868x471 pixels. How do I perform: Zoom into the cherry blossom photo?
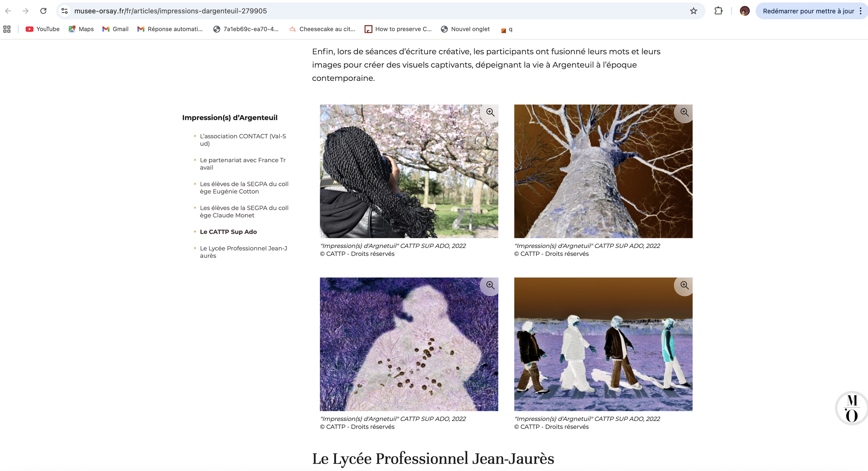tap(490, 112)
